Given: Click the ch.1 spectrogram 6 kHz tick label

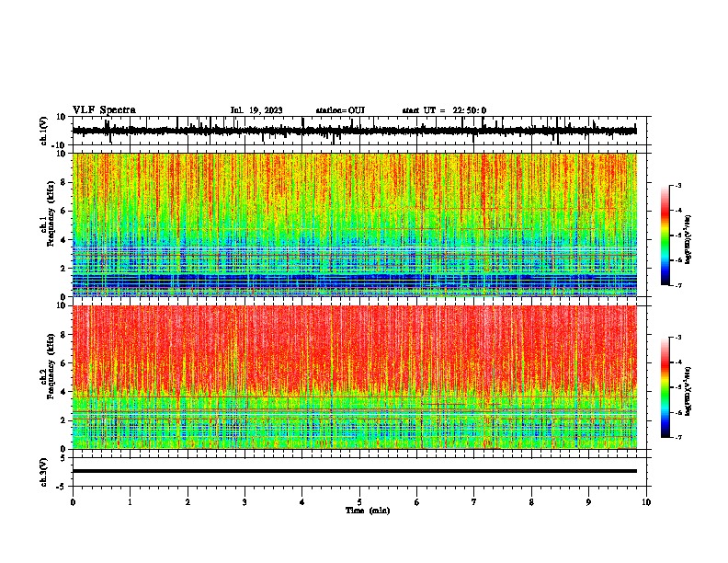Looking at the screenshot, I should [x=64, y=212].
